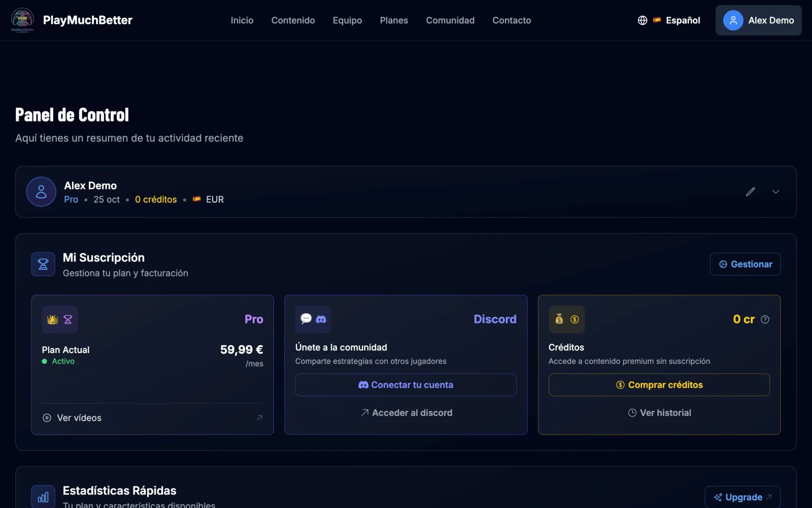This screenshot has width=812, height=508.
Task: Click the pencil edit profile icon
Action: (x=750, y=192)
